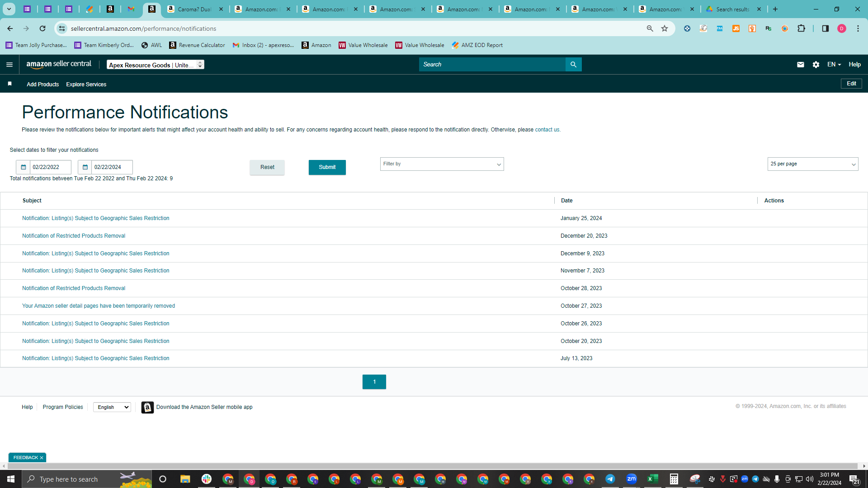Open the Seller Central hamburger menu
The height and width of the screenshot is (488, 868).
pos(9,65)
